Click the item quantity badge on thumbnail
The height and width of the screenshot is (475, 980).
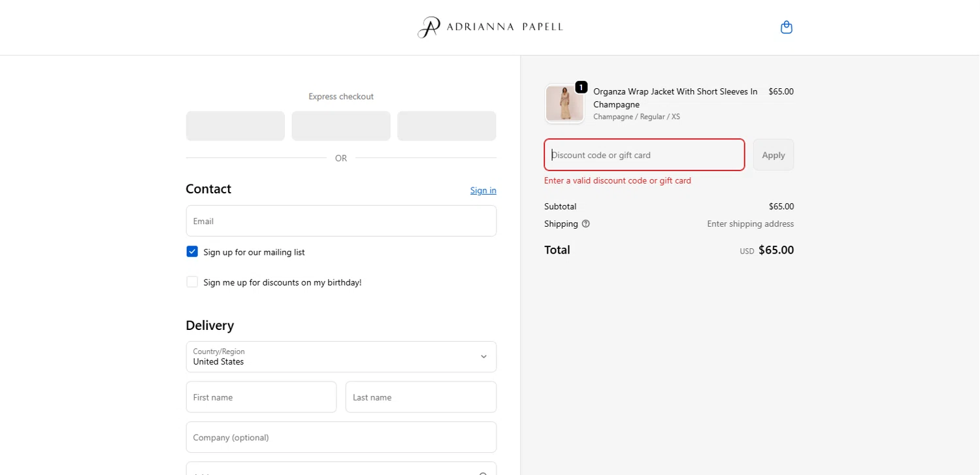click(581, 87)
